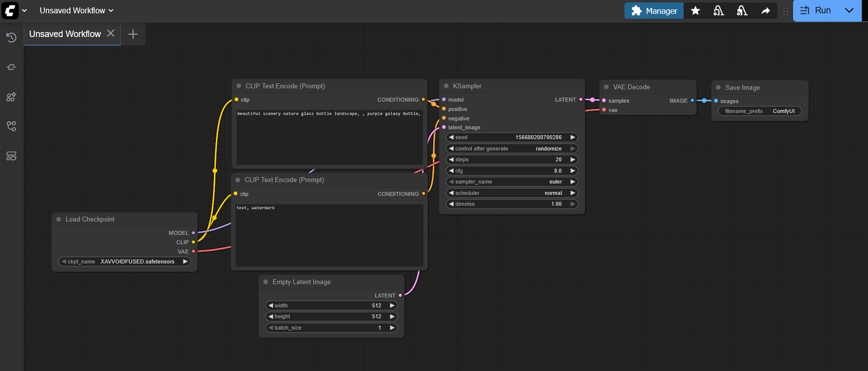Toggle collapse on the Save Image node
Viewport: 868px width, 371px height.
(x=718, y=88)
